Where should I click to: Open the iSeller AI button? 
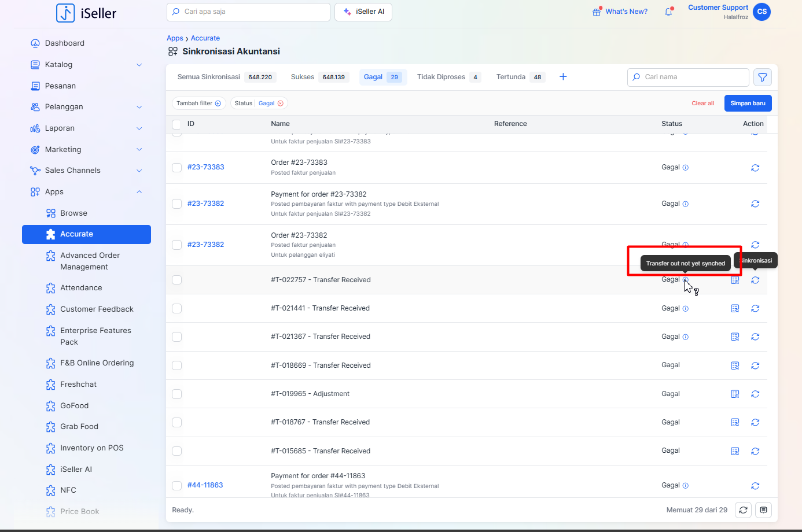point(363,12)
